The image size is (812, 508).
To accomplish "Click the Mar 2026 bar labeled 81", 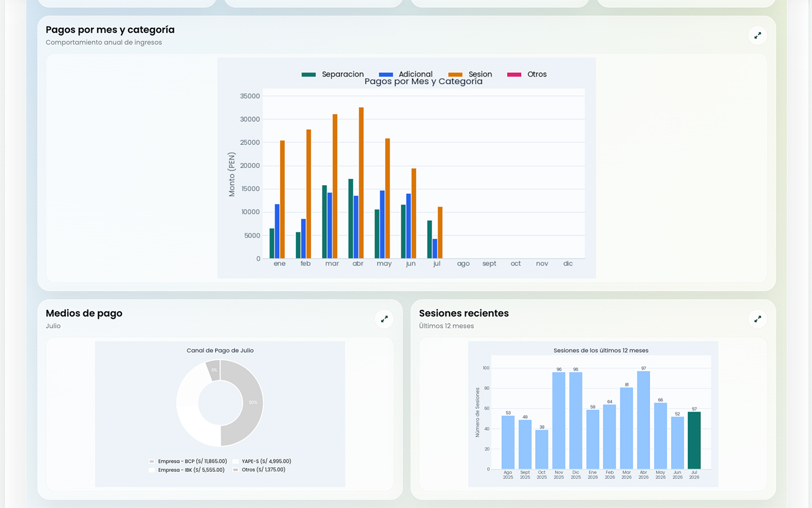I will [x=626, y=428].
